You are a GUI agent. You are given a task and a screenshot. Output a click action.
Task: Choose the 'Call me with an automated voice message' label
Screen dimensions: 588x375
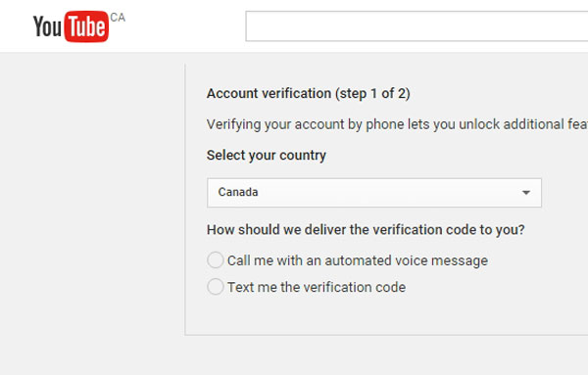pos(358,260)
